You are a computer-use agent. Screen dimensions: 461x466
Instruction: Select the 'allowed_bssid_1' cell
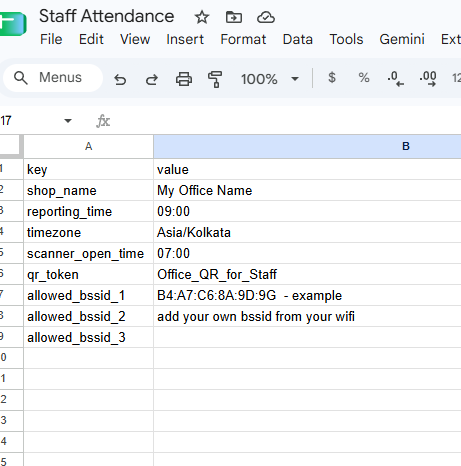tap(89, 295)
